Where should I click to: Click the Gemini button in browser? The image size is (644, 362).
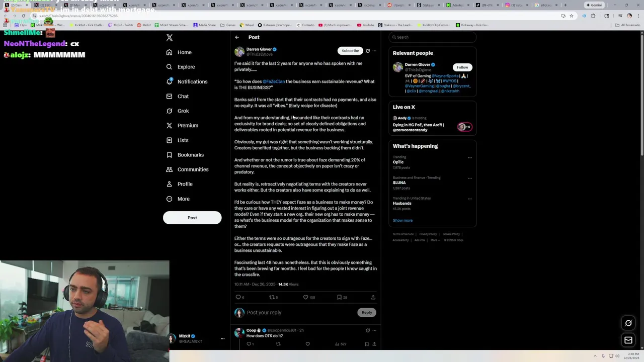pos(594,5)
